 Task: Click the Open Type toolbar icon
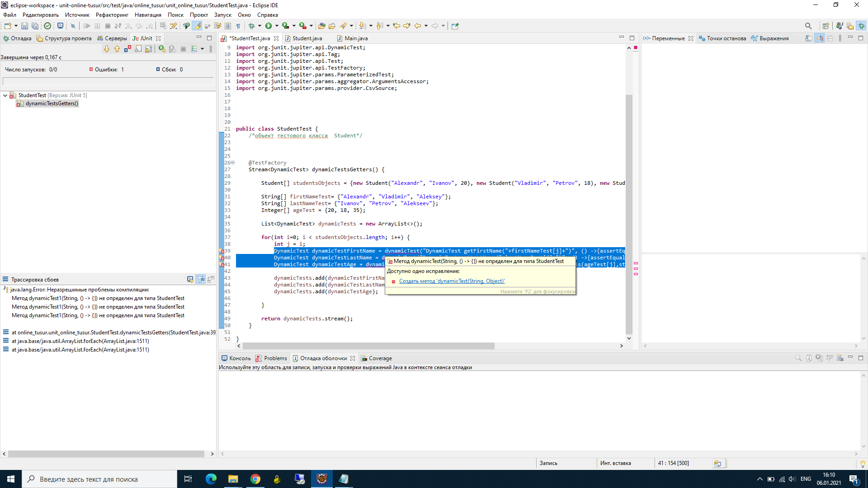click(321, 26)
